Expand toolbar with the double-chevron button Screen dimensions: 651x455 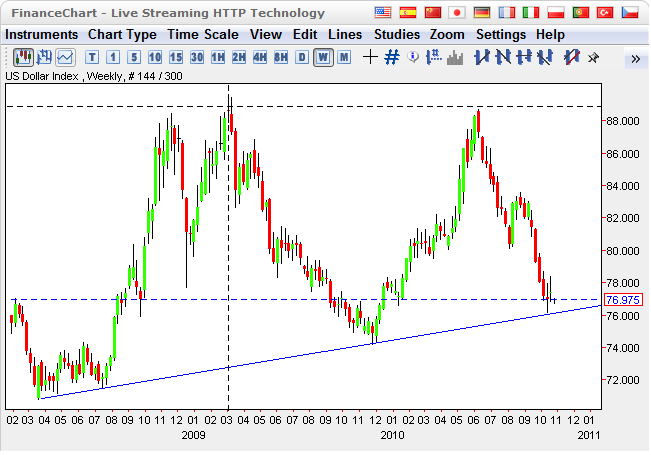click(x=635, y=59)
